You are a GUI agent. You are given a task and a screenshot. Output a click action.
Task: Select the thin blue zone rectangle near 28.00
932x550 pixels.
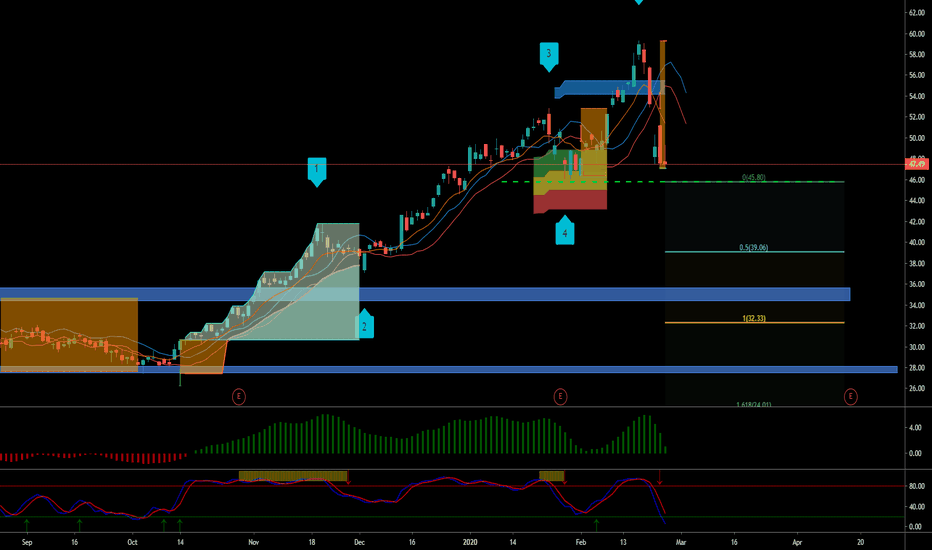(x=449, y=370)
